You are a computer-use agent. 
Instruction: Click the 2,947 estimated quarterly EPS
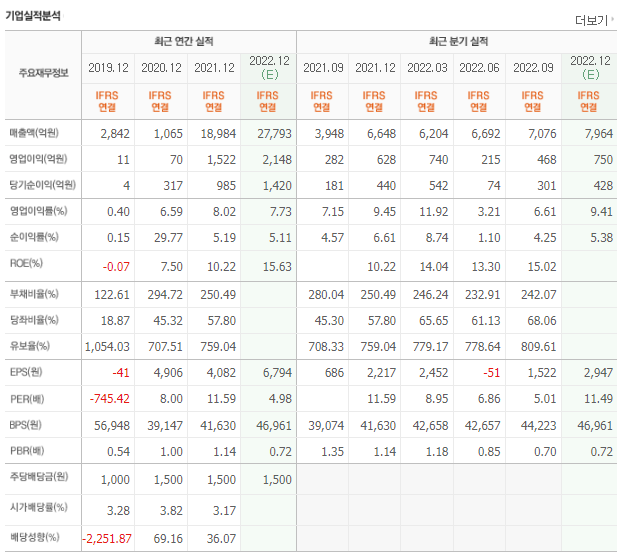[x=598, y=373]
